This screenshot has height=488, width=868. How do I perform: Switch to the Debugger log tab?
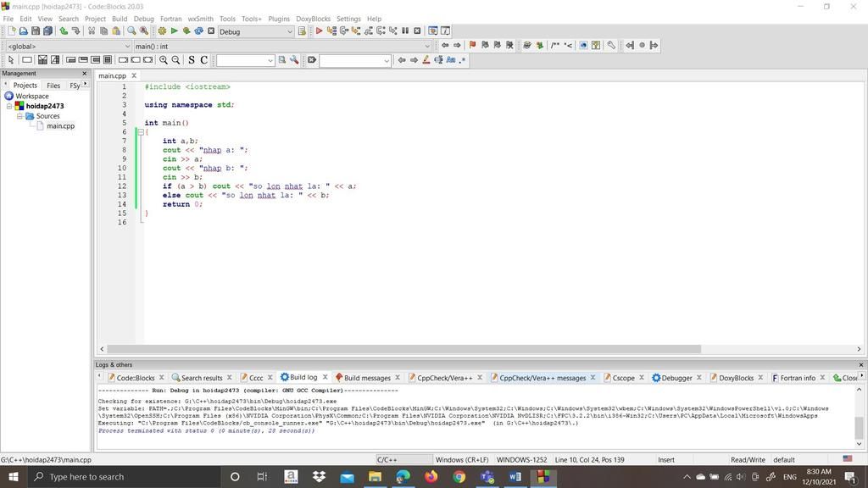(x=677, y=378)
